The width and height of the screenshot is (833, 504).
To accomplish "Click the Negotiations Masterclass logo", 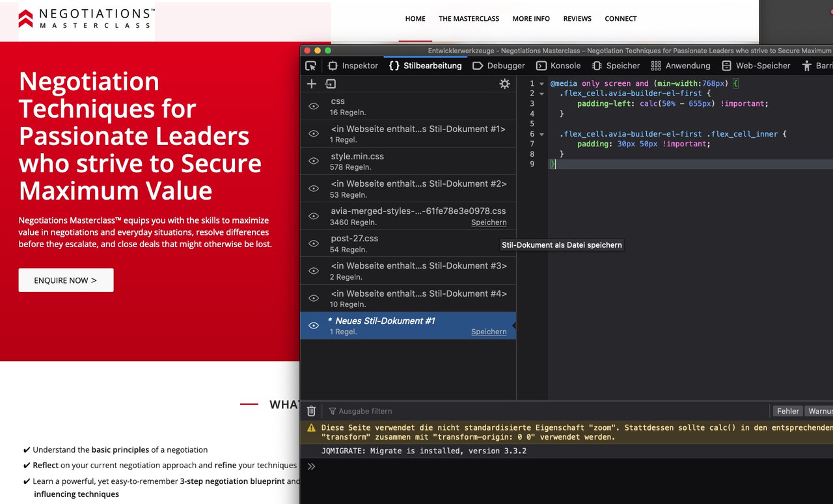I will 87,19.
